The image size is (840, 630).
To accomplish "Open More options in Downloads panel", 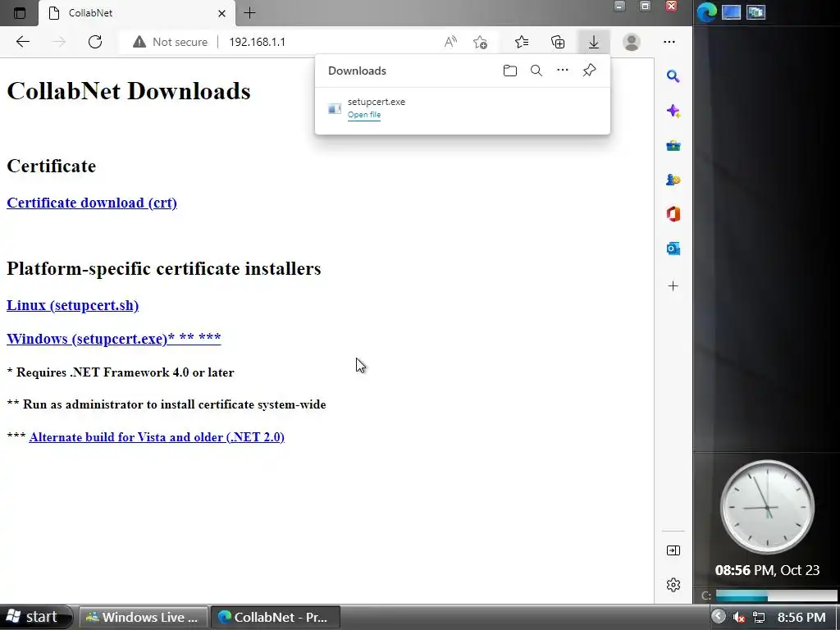I will 563,71.
